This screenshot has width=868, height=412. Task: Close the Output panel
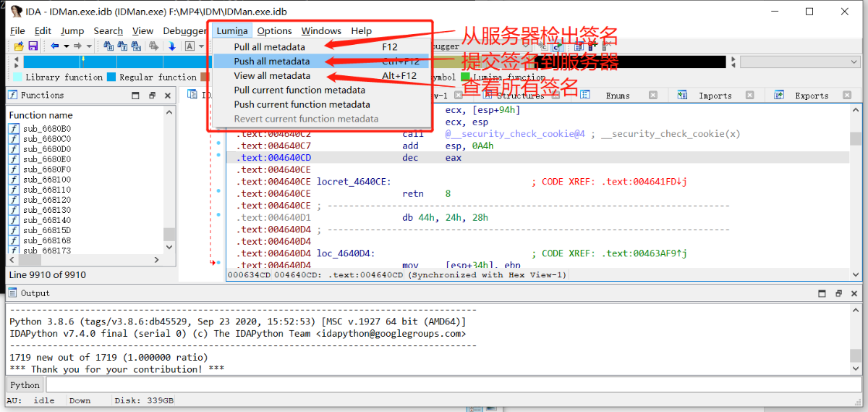click(856, 293)
